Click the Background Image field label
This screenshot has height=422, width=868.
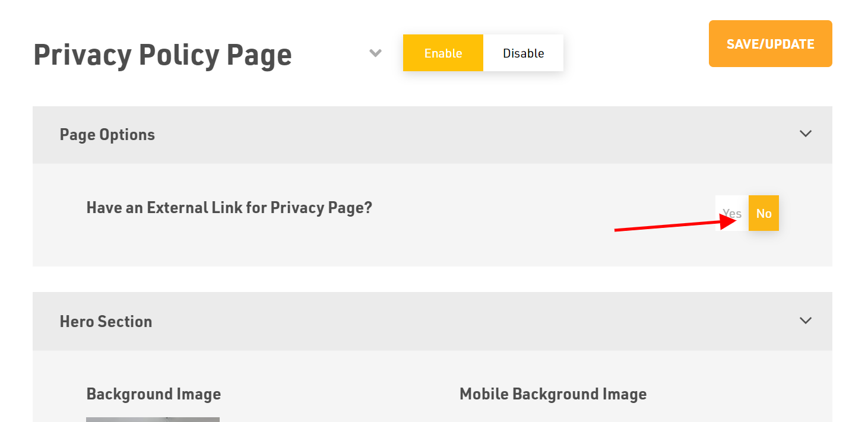[x=154, y=394]
